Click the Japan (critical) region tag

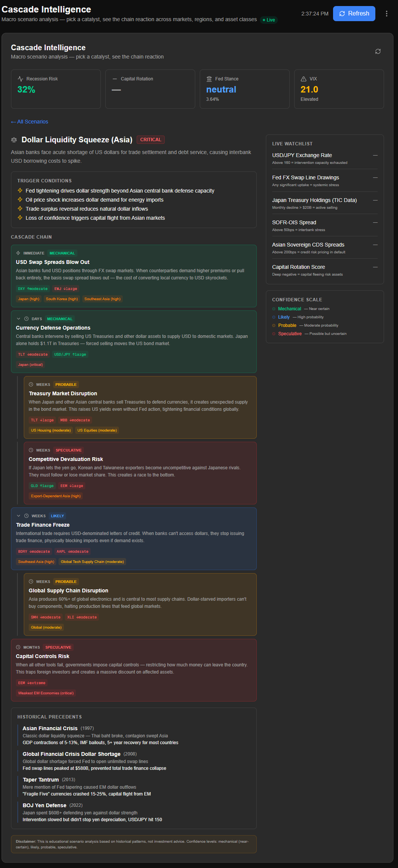click(31, 365)
